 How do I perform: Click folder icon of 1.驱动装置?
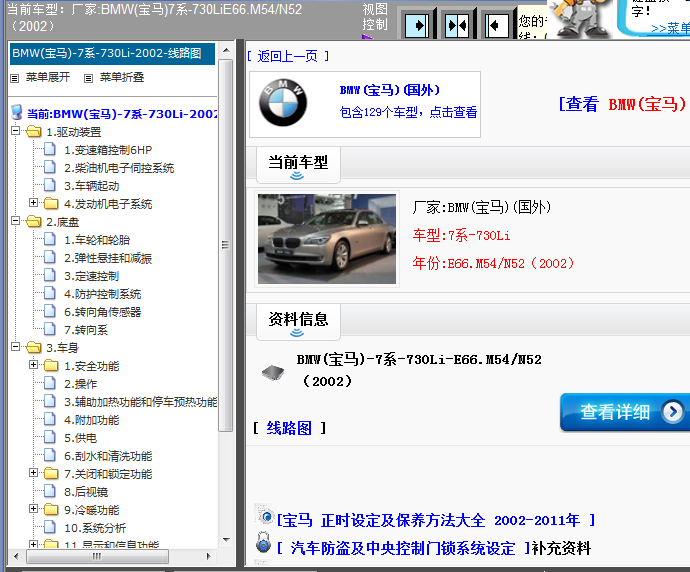point(34,131)
